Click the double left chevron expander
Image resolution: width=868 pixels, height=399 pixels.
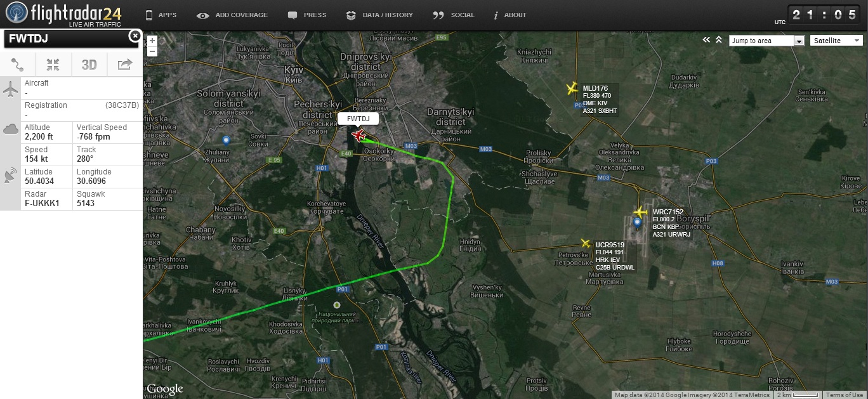[x=706, y=40]
